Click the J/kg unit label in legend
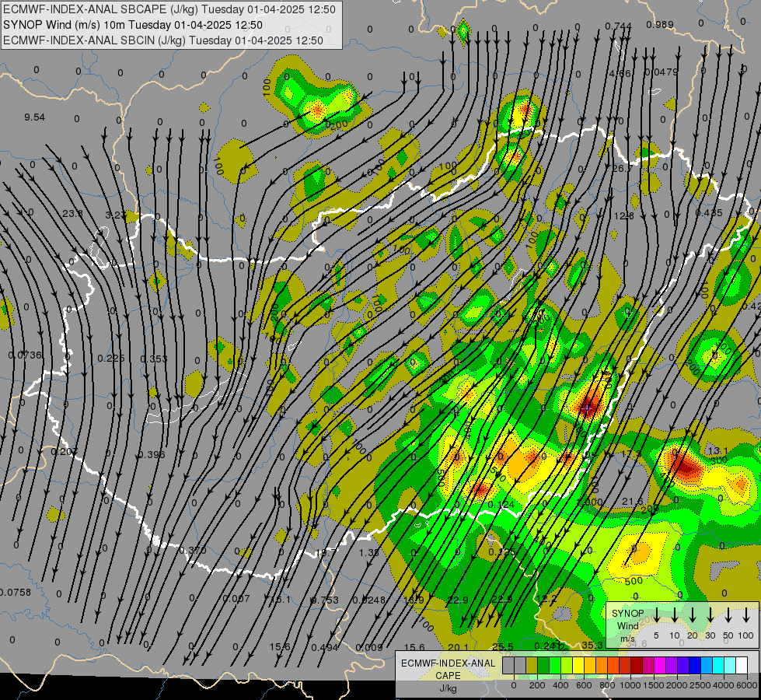The height and width of the screenshot is (700, 761). click(448, 688)
